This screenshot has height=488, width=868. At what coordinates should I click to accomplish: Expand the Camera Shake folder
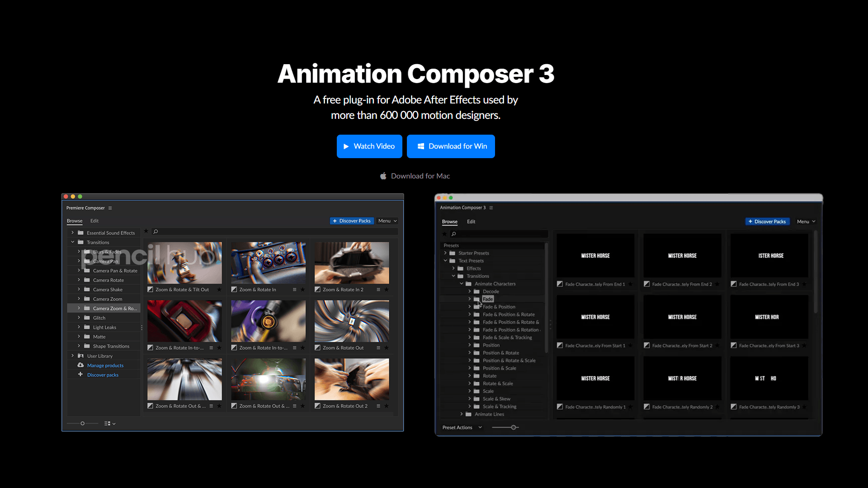(79, 289)
